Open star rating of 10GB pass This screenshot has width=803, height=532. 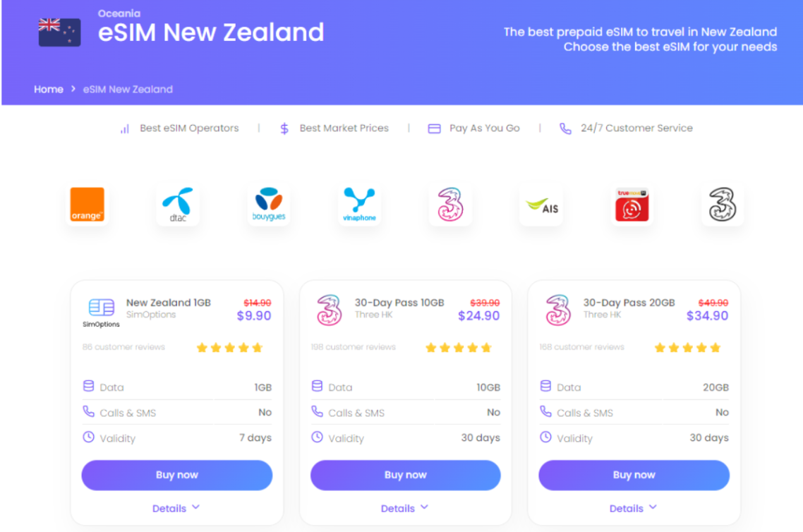pyautogui.click(x=459, y=348)
